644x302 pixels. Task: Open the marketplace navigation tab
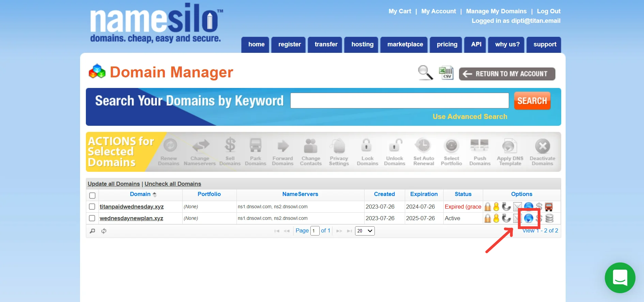click(404, 45)
